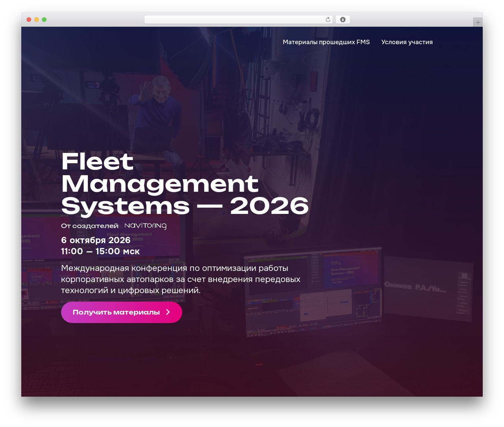Add a new browser tab with plus

478,22
